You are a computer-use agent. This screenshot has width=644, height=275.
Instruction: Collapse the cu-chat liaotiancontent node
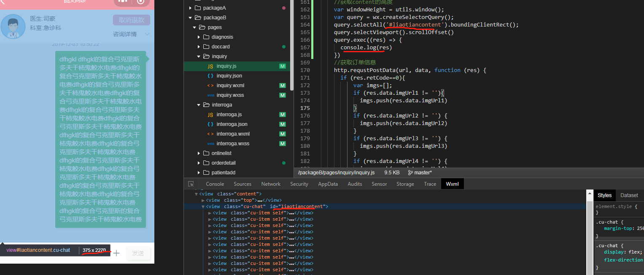[203, 207]
